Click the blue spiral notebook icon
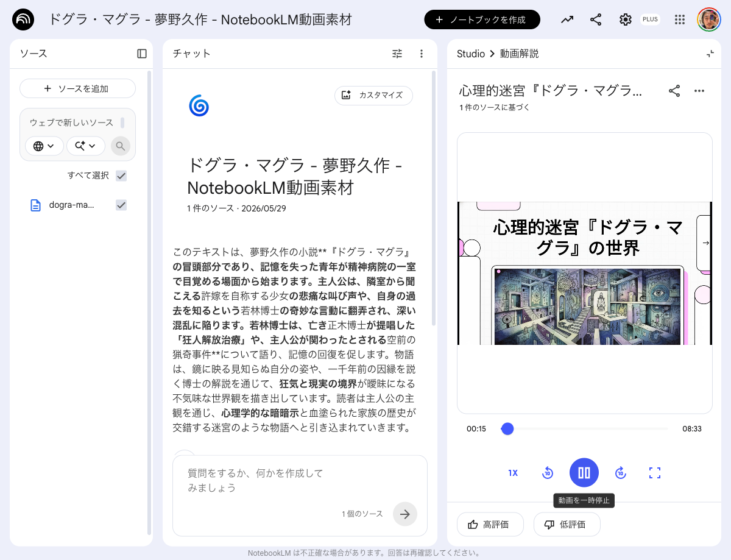Viewport: 731px width, 560px height. (199, 105)
